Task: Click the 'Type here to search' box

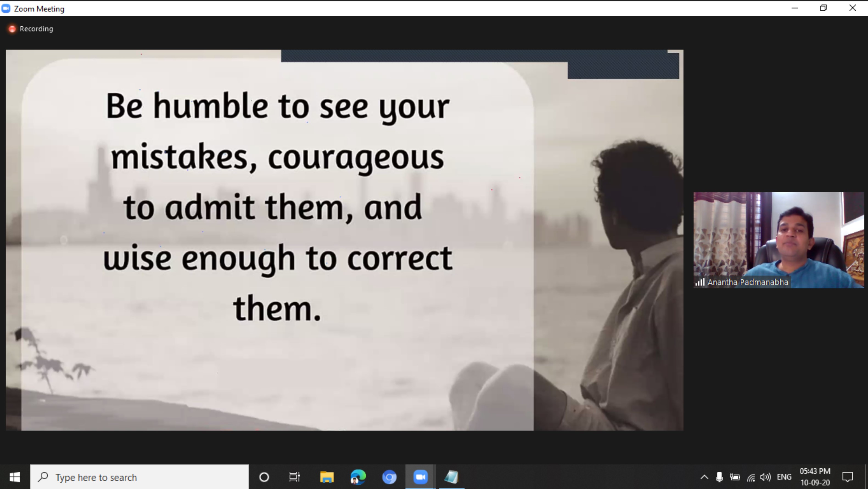Action: pos(139,477)
